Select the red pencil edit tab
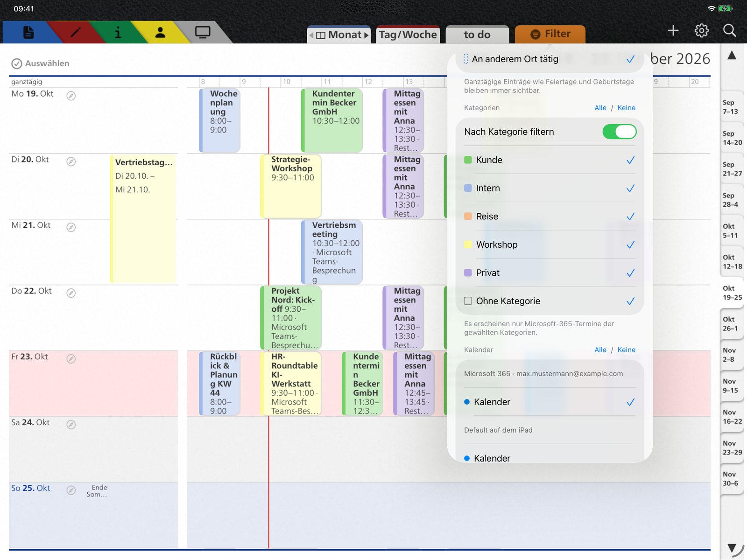The image size is (747, 560). pyautogui.click(x=75, y=32)
